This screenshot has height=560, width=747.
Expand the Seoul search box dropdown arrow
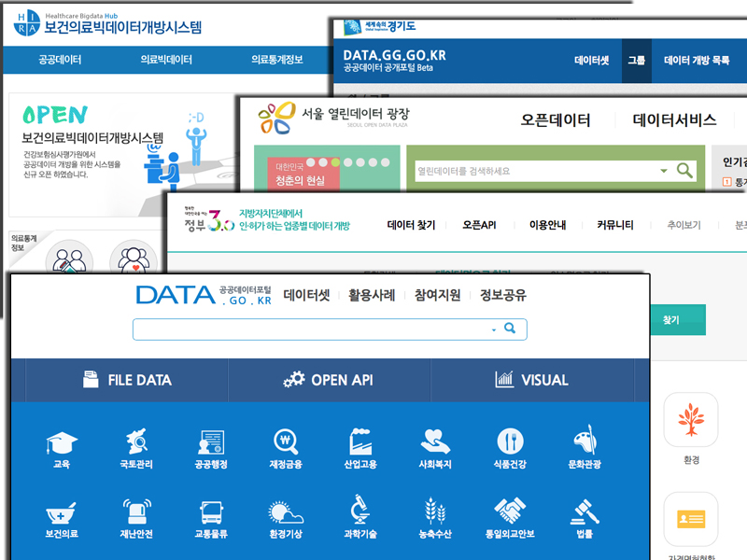point(664,171)
